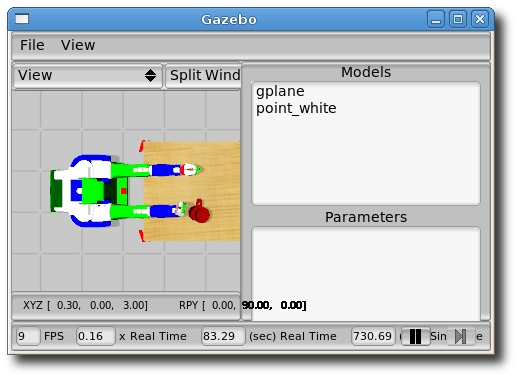Minimize the Gazebo window
This screenshot has width=518, height=378.
click(x=436, y=19)
